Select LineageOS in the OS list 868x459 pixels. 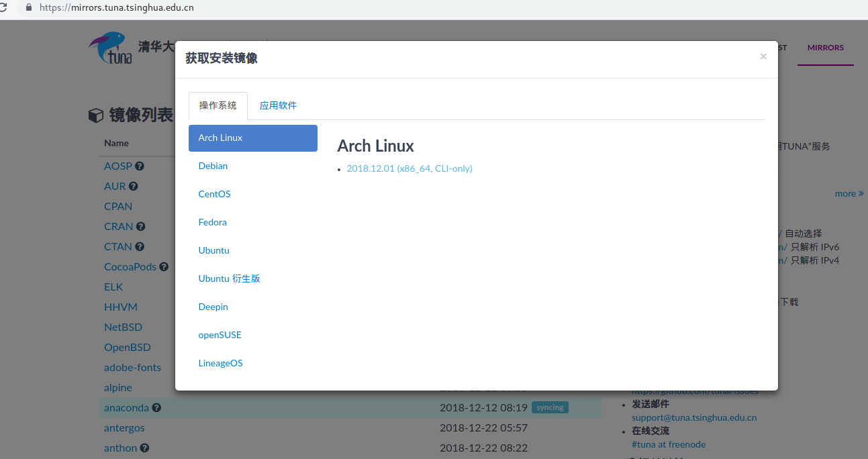(253, 363)
